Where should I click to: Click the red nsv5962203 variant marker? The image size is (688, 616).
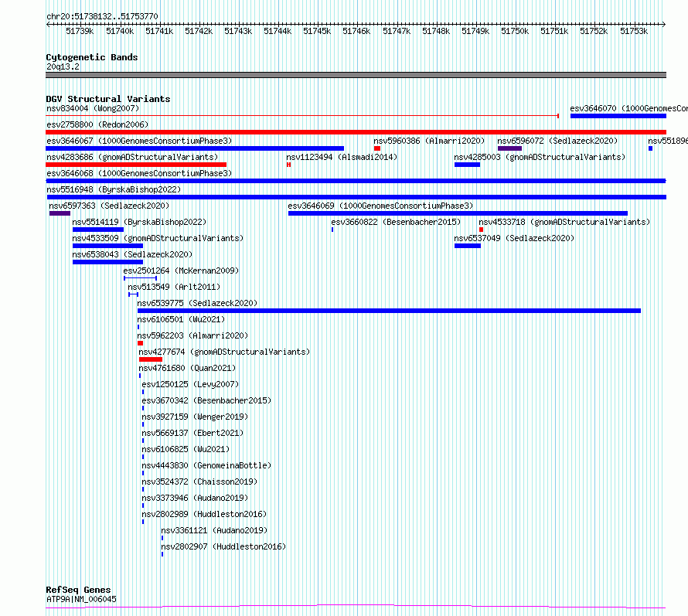[x=141, y=343]
